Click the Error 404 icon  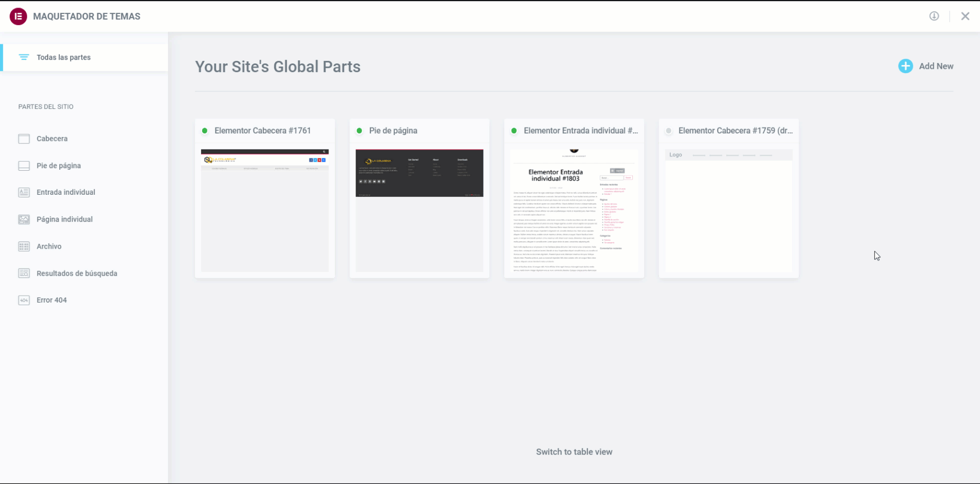click(24, 300)
